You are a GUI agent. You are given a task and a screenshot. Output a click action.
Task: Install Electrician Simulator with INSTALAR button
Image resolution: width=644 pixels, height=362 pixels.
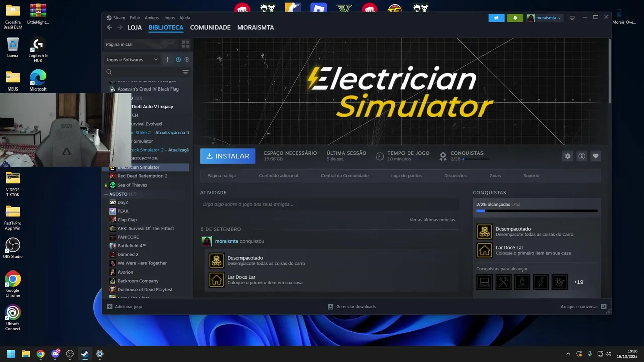click(228, 156)
